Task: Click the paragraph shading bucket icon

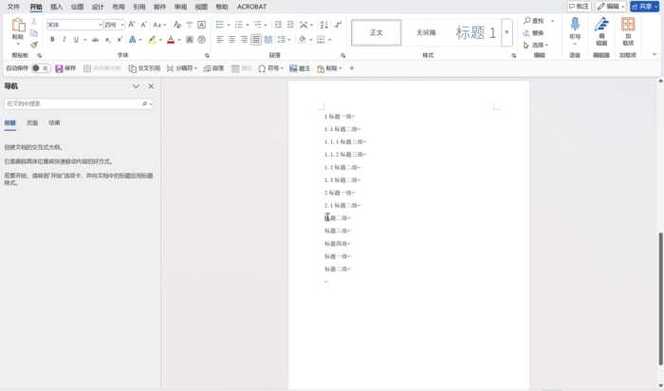Action: point(302,39)
